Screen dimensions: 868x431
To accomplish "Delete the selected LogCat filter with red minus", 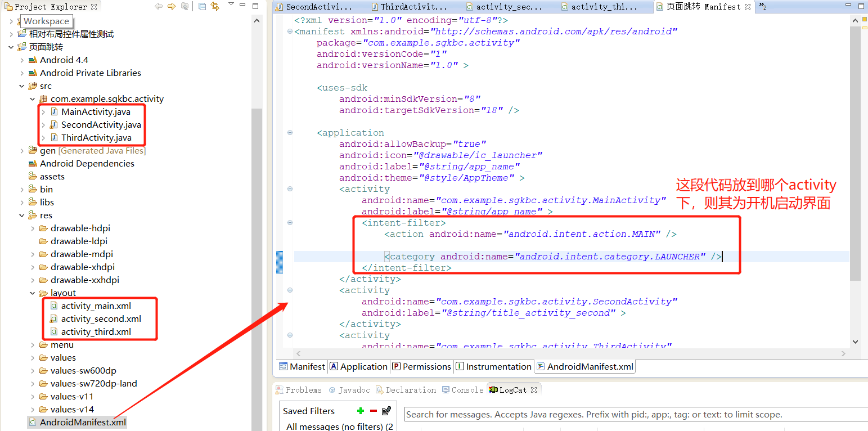I will coord(373,411).
